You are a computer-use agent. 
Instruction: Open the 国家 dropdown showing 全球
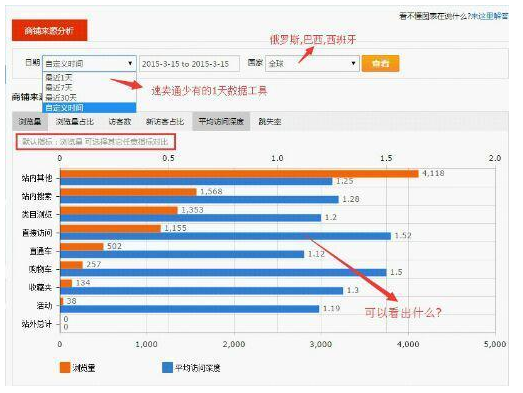pyautogui.click(x=312, y=63)
